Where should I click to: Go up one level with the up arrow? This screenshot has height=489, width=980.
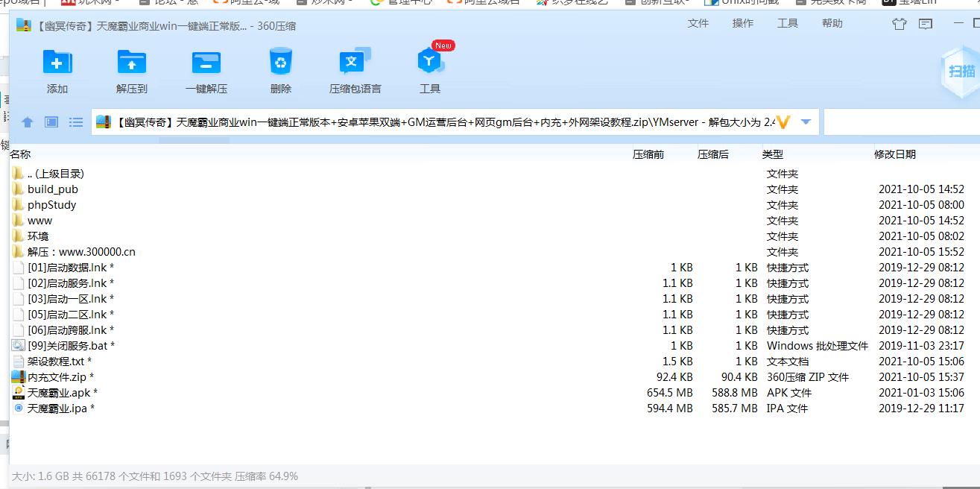click(x=28, y=122)
